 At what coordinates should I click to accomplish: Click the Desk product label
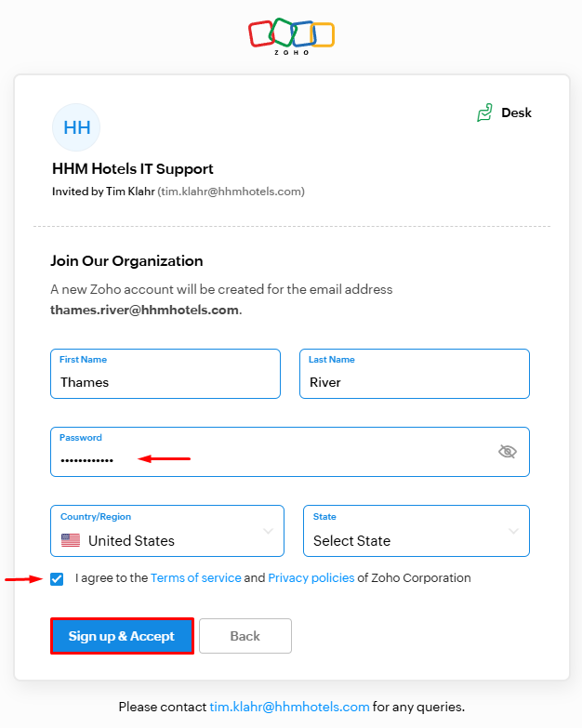516,113
